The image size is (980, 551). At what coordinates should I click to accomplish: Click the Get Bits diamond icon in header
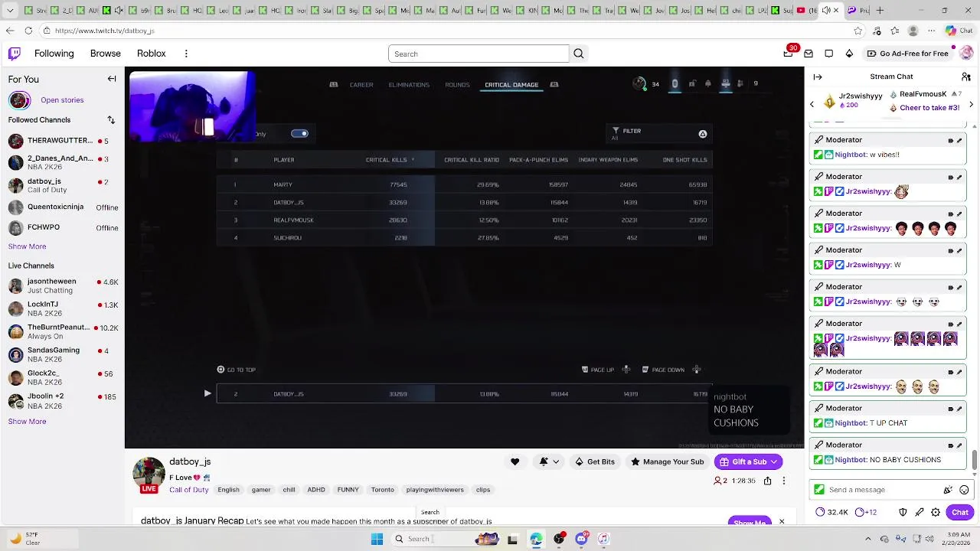click(849, 54)
